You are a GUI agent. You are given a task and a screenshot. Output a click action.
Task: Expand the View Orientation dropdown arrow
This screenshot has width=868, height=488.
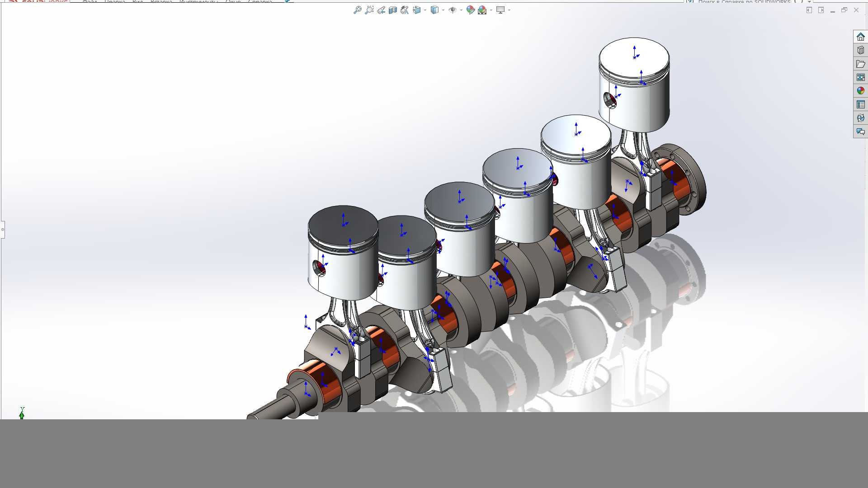(425, 10)
